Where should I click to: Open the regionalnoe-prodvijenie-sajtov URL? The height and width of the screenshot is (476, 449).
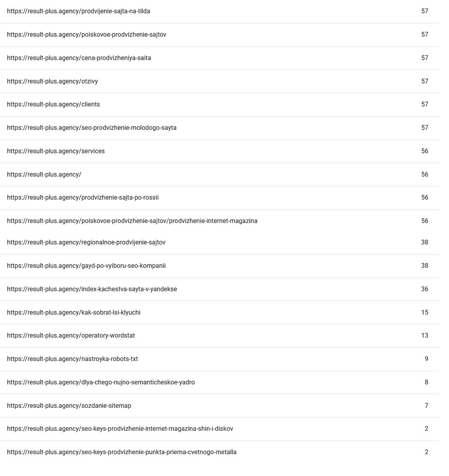86,242
